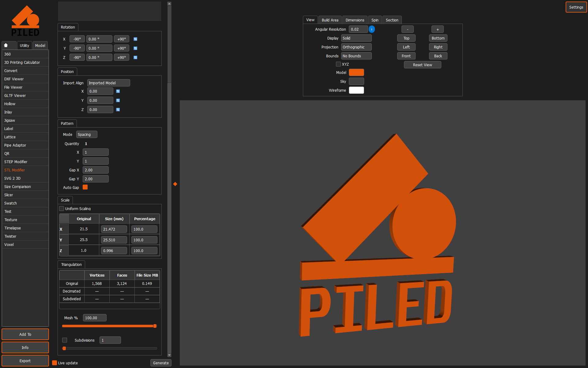Click the plus zoom button
This screenshot has width=588, height=368.
pos(438,29)
